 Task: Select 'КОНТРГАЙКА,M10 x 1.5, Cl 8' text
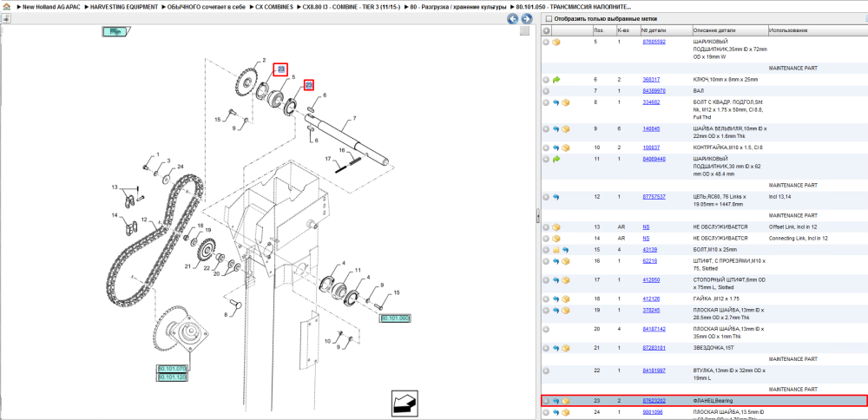click(728, 148)
